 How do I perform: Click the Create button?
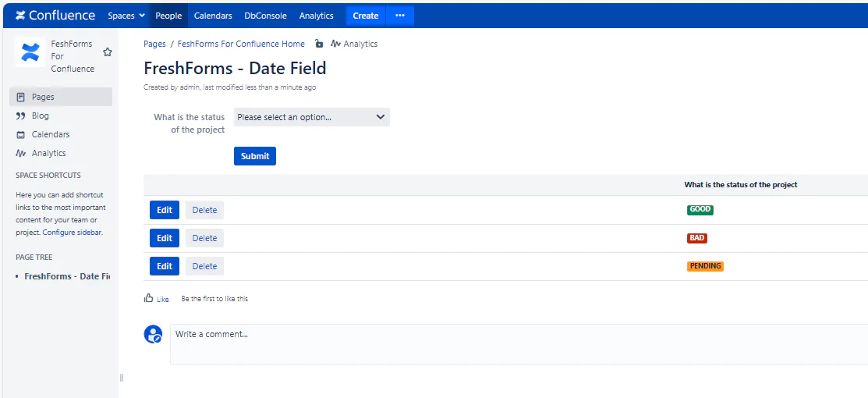[x=365, y=16]
